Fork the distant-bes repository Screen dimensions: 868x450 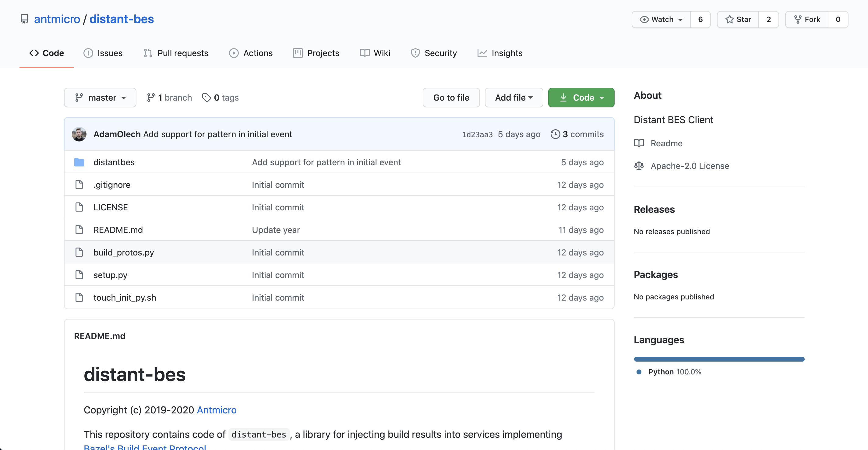pos(807,20)
